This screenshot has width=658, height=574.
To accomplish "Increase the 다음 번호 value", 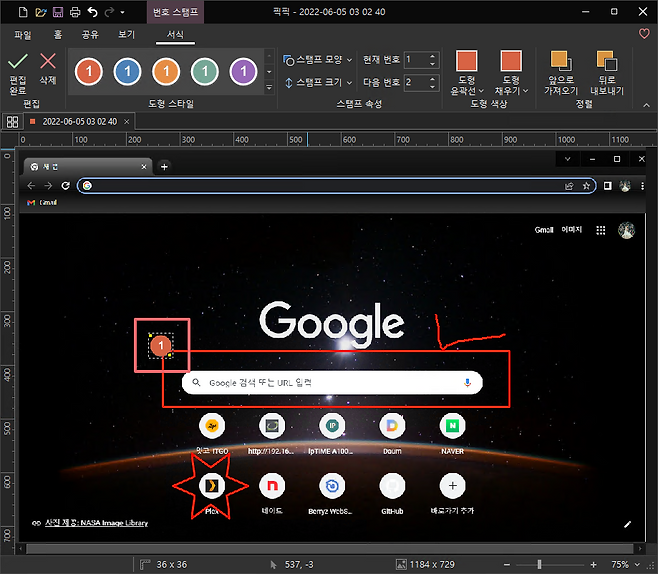I will pyautogui.click(x=433, y=78).
